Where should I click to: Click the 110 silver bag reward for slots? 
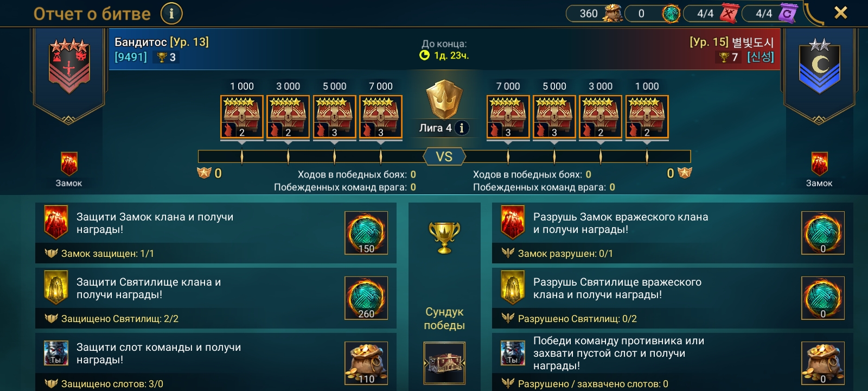(x=366, y=363)
